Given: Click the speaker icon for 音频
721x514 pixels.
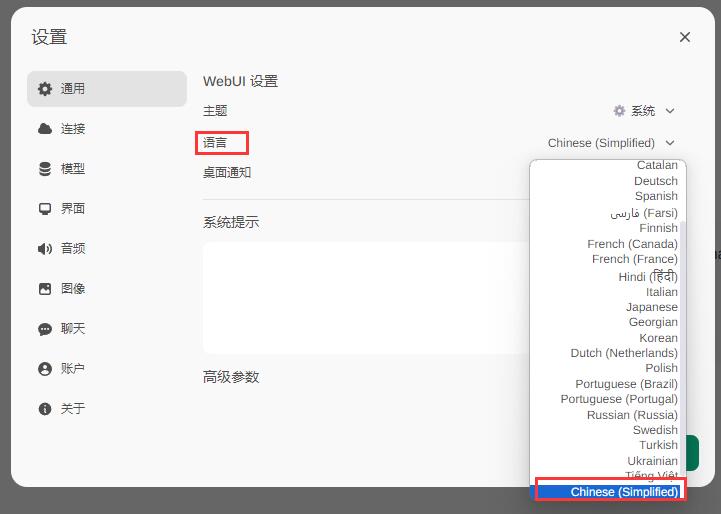Looking at the screenshot, I should click(45, 249).
